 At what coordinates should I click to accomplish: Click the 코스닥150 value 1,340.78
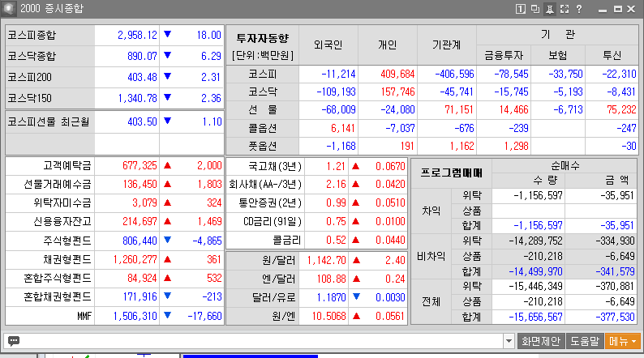click(x=137, y=99)
